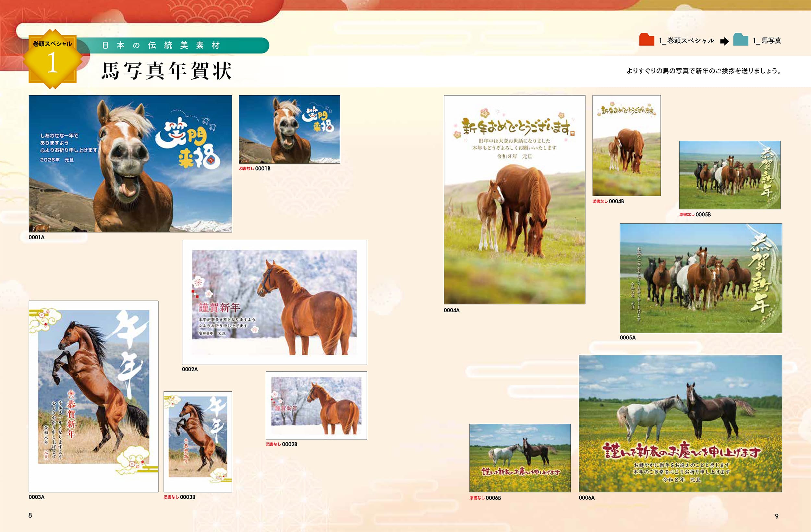Select small horse herd thumbnail 0005B
811x532 pixels.
(730, 175)
